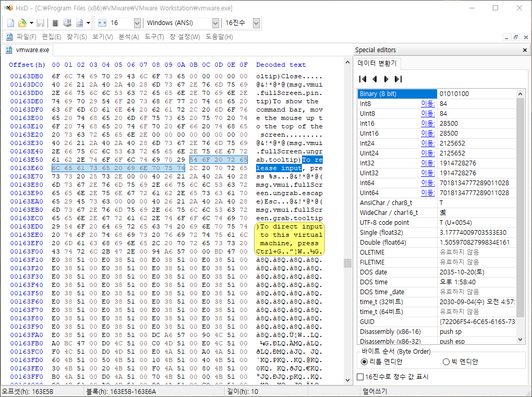
Task: Click offset 00163E50 in hex view
Action: (27, 160)
